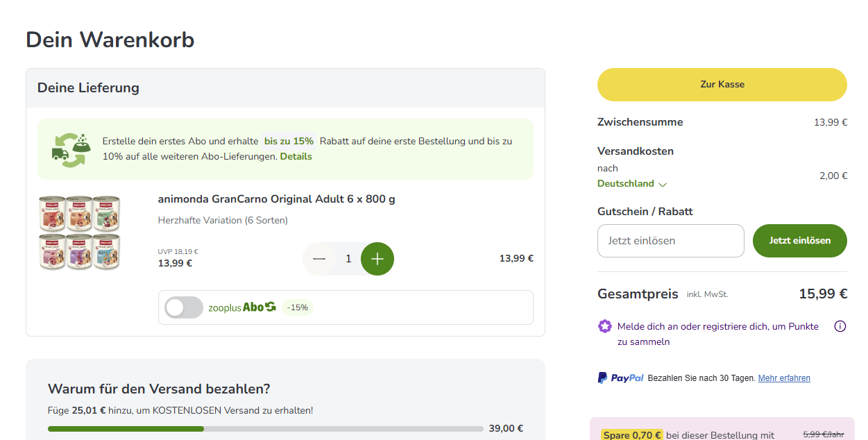This screenshot has height=440, width=868.
Task: Click Herzhafte Variation (6 Sorten) text
Action: pos(223,221)
